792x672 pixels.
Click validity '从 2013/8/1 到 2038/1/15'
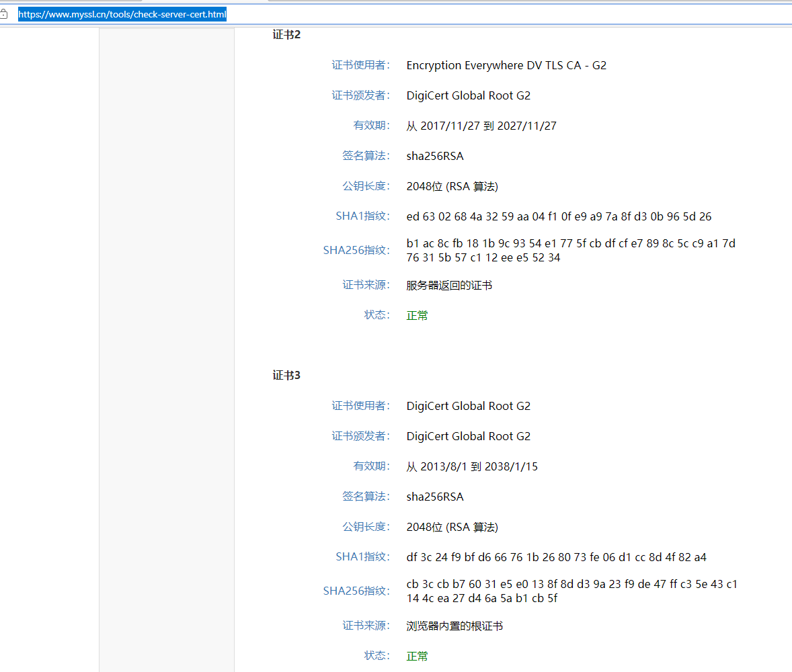point(472,466)
